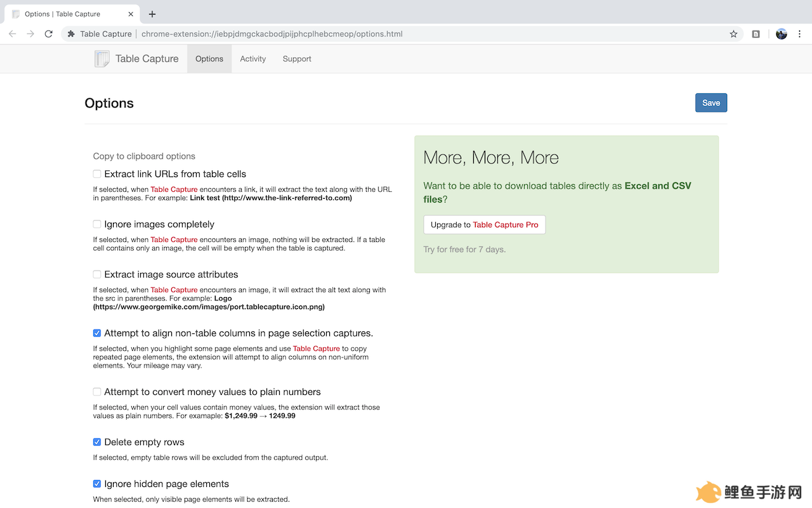The height and width of the screenshot is (508, 812).
Task: Click the browser forward arrow
Action: pos(30,34)
